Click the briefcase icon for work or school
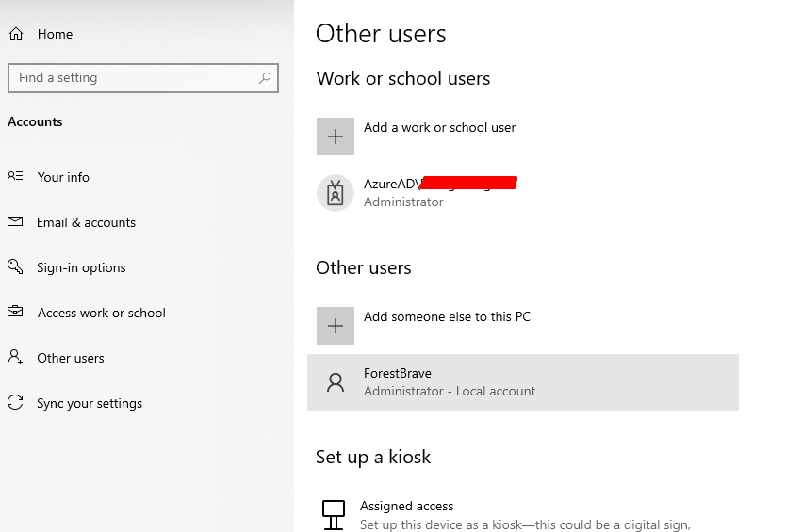This screenshot has height=532, width=786. pos(15,311)
